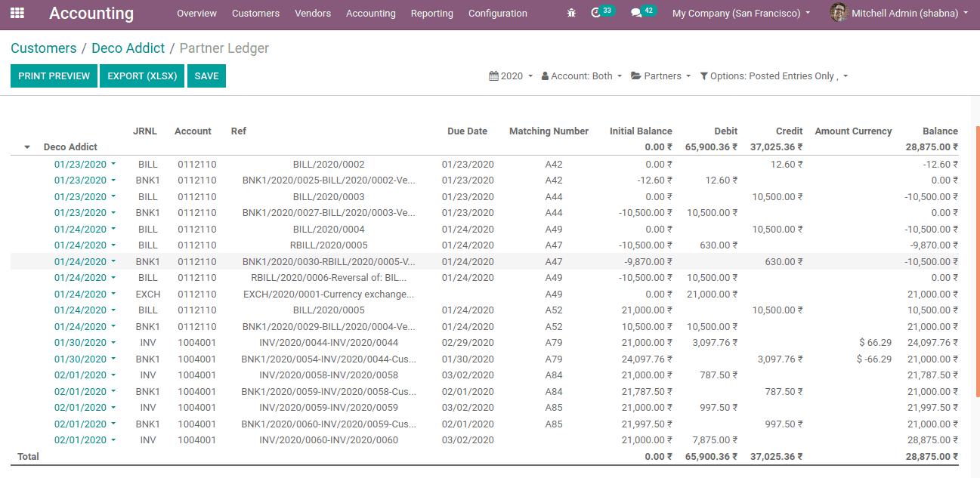Open conversations chat icon with 42 badge
This screenshot has width=980, height=478.
tap(644, 12)
